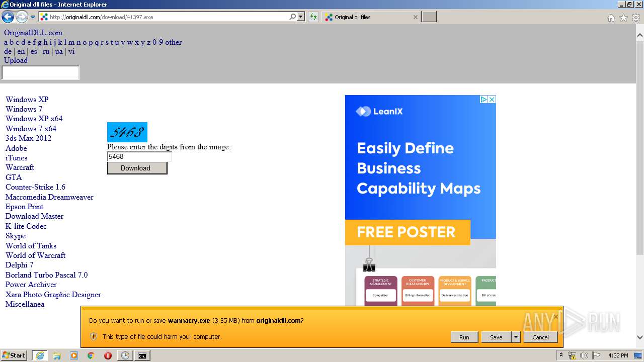Click the volume speaker tray icon
644x362 pixels.
coord(584,355)
